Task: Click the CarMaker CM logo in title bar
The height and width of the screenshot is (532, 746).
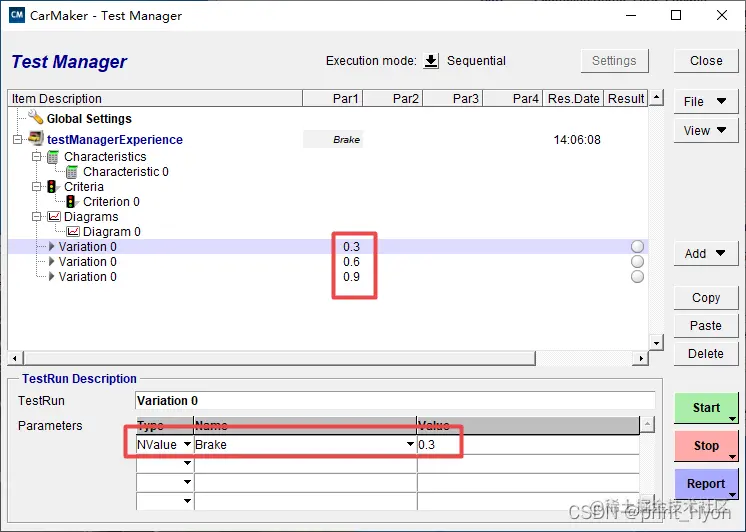Action: click(16, 15)
